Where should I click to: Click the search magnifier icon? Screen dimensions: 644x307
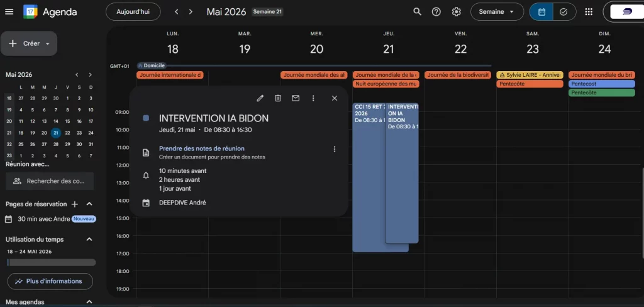417,12
